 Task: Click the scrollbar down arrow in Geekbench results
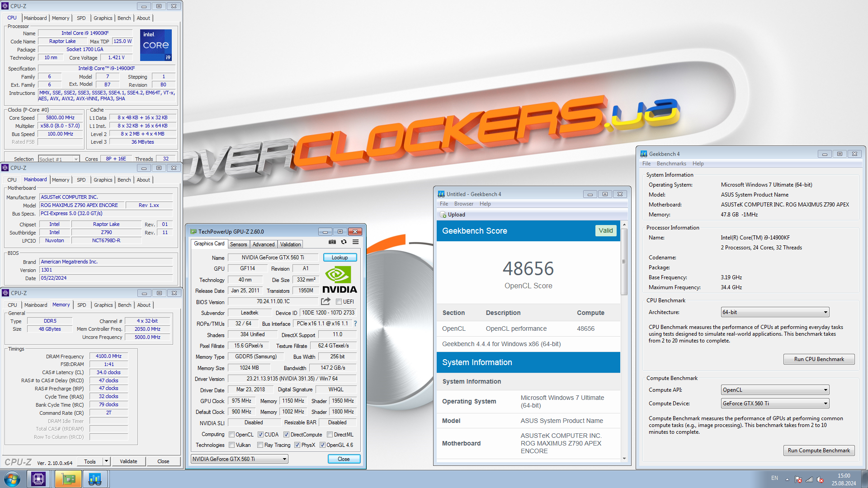[x=624, y=459]
